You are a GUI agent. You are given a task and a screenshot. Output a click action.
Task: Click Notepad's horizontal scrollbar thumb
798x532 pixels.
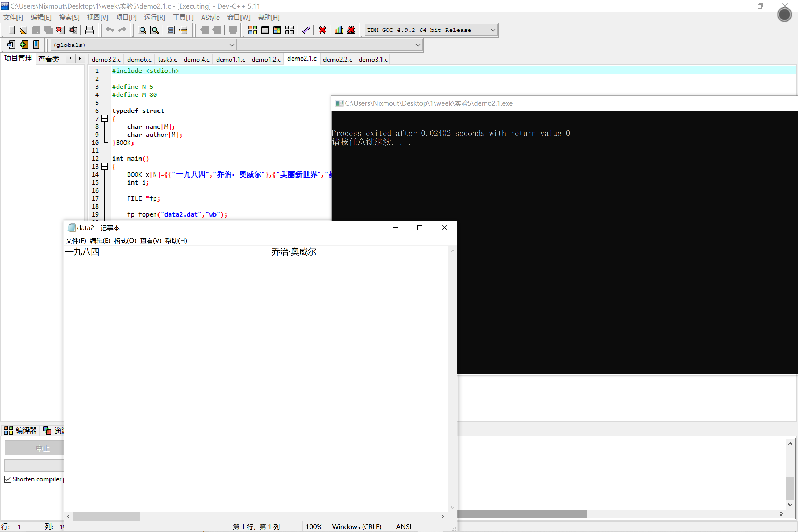[106, 516]
